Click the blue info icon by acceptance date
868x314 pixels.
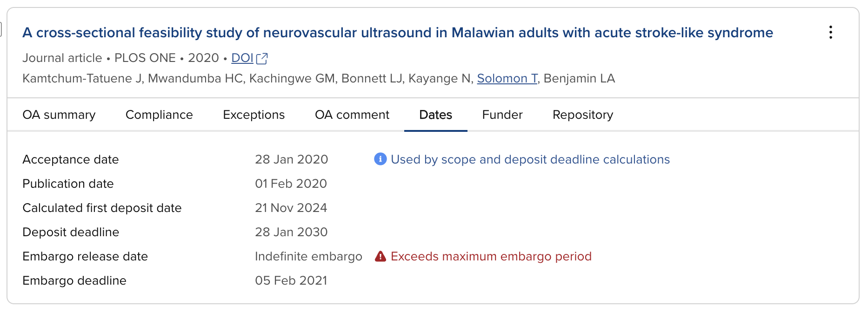[380, 159]
